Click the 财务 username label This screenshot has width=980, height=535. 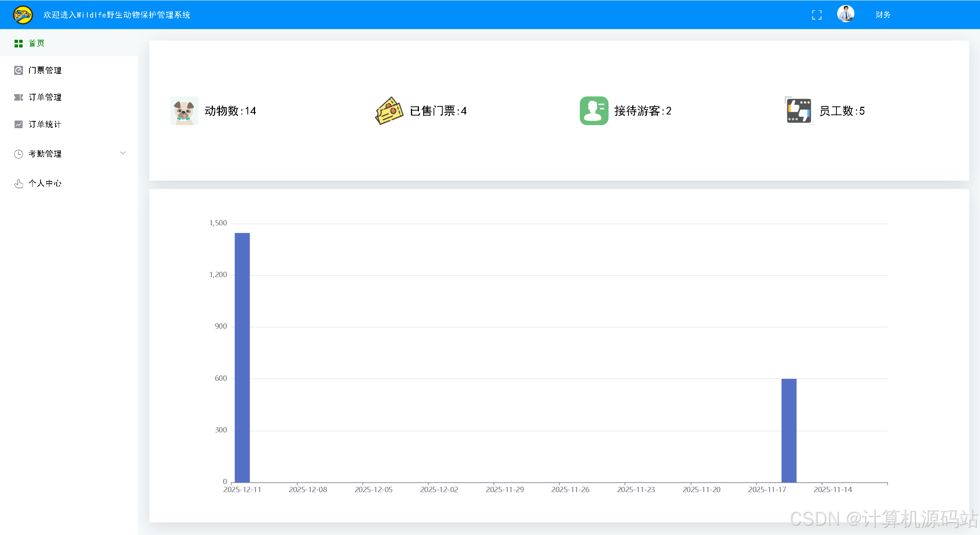pyautogui.click(x=883, y=15)
